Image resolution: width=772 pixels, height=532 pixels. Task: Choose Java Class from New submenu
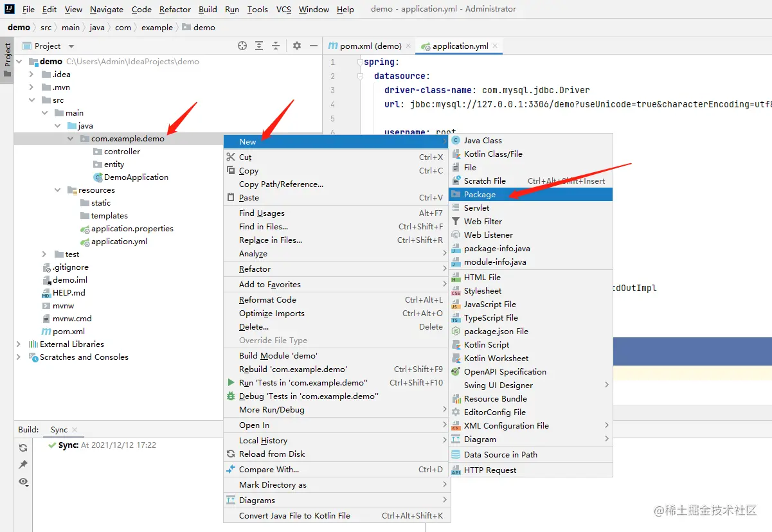coord(530,140)
